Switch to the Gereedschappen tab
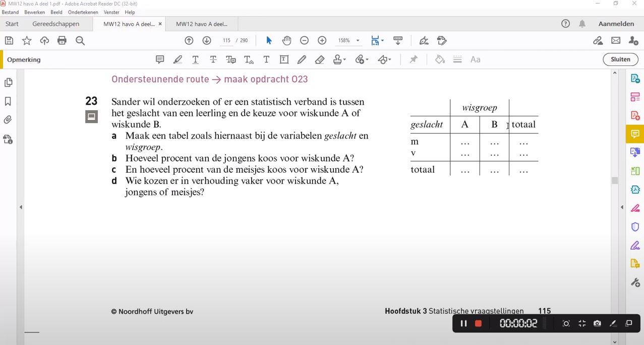 click(x=56, y=24)
